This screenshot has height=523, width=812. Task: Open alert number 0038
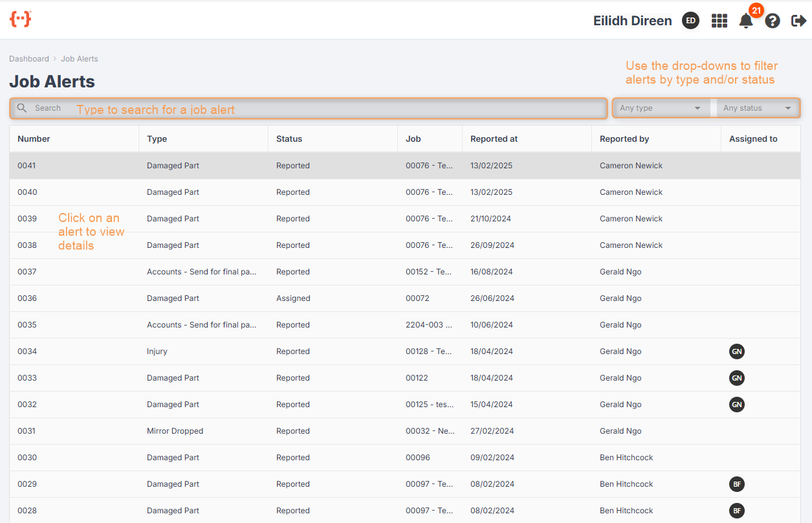click(405, 245)
